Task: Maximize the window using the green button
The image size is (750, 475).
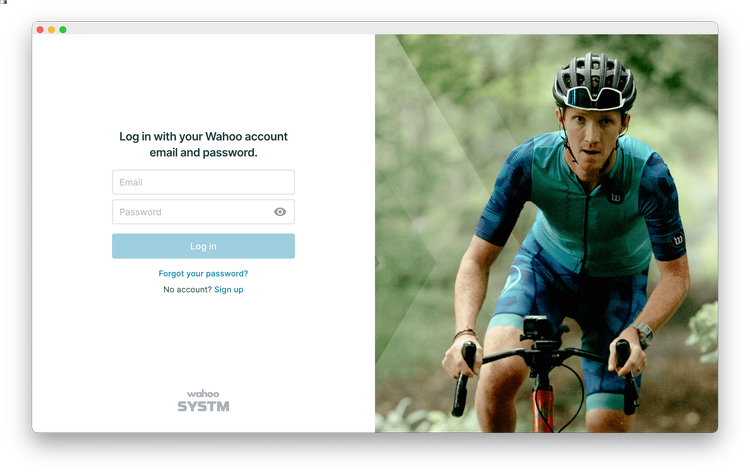Action: (63, 30)
